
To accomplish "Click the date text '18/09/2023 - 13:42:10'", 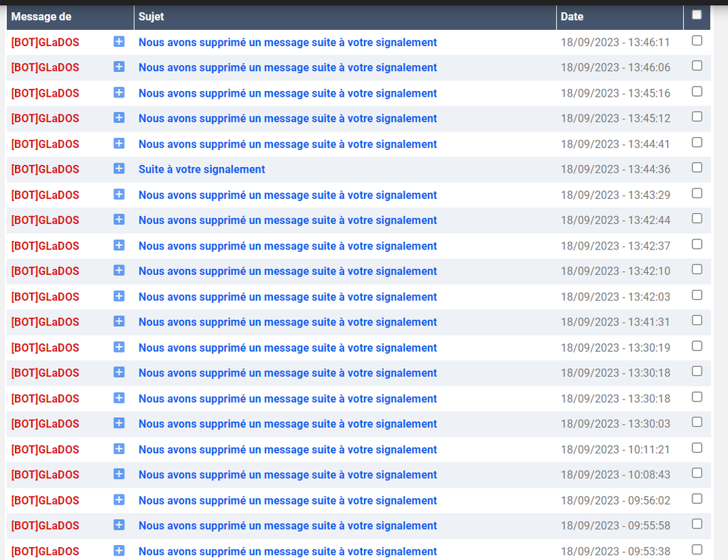I will coord(615,271).
